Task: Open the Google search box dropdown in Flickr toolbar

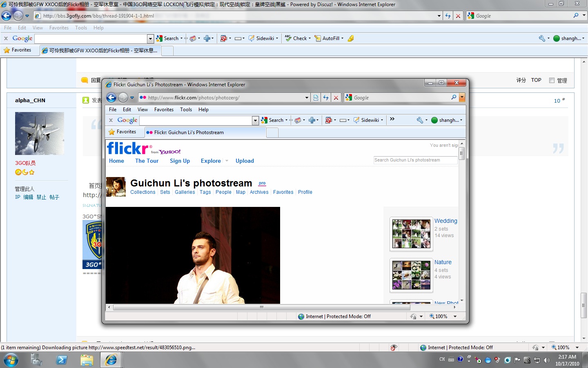Action: coord(255,120)
